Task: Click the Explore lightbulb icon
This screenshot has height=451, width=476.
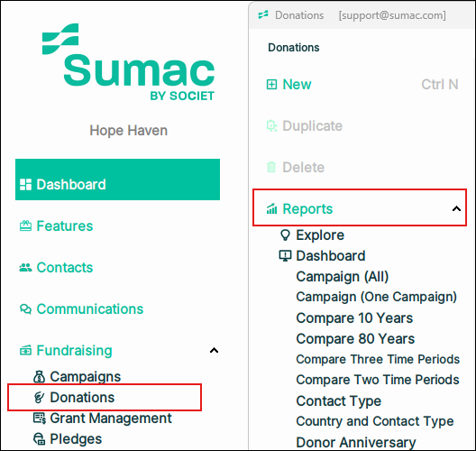Action: (285, 235)
